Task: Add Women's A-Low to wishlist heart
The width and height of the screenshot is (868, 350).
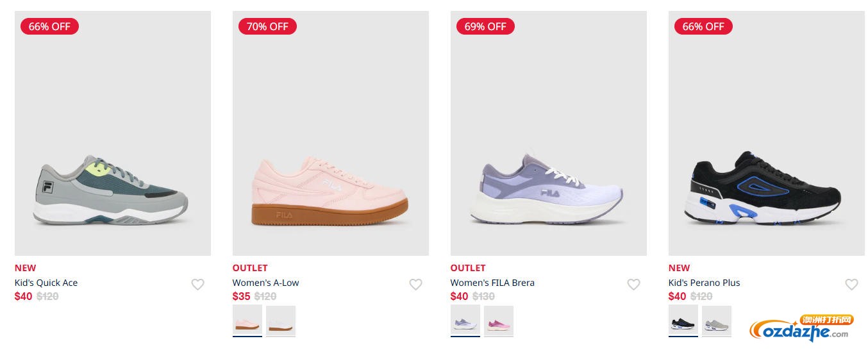Action: tap(415, 284)
